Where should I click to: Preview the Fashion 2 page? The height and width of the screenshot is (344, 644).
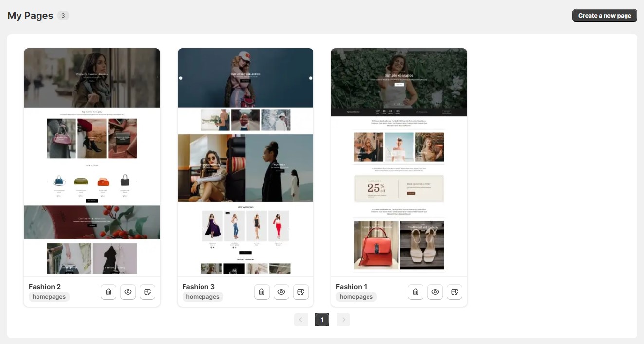point(128,292)
